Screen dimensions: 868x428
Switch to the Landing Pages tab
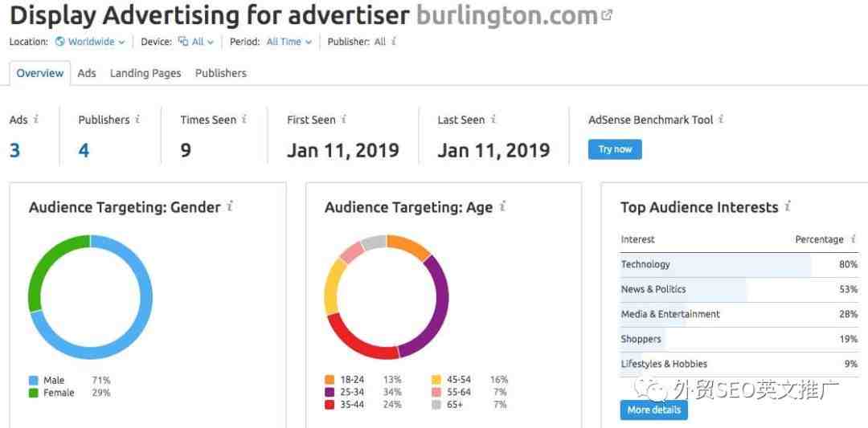pos(145,73)
